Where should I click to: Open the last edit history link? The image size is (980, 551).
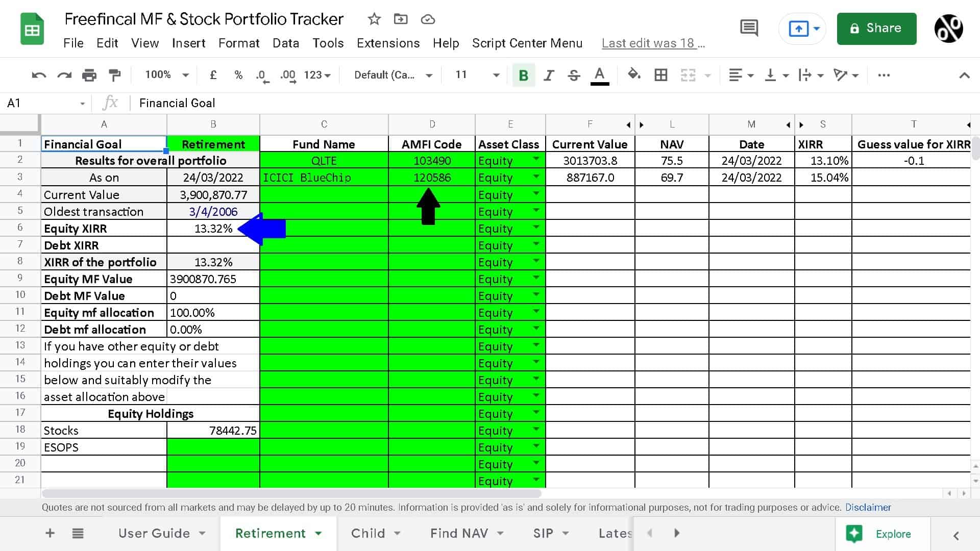(x=653, y=43)
